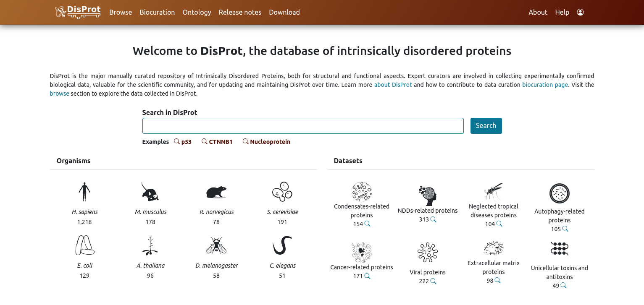Open the Cancer-related proteins cell icon
Image resolution: width=644 pixels, height=305 pixels.
coord(362,253)
